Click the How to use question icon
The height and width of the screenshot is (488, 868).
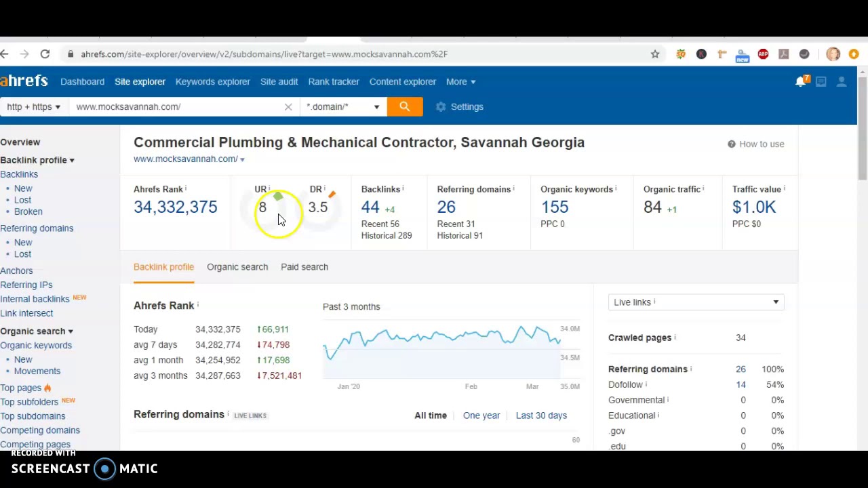pyautogui.click(x=732, y=144)
